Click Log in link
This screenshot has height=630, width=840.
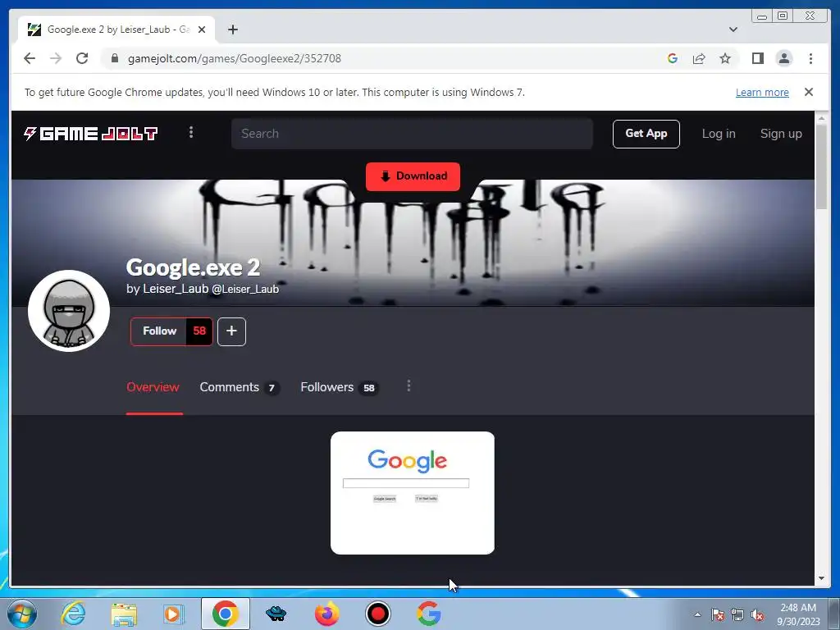719,134
